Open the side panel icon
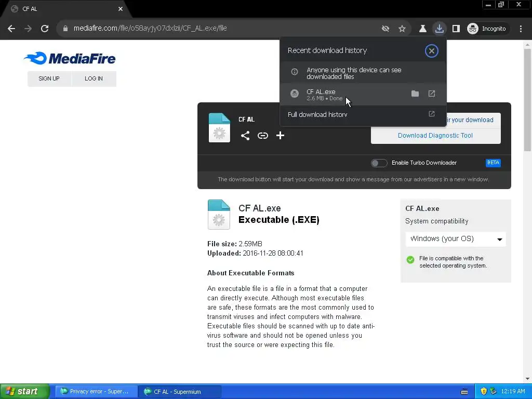The image size is (532, 399). 456,29
